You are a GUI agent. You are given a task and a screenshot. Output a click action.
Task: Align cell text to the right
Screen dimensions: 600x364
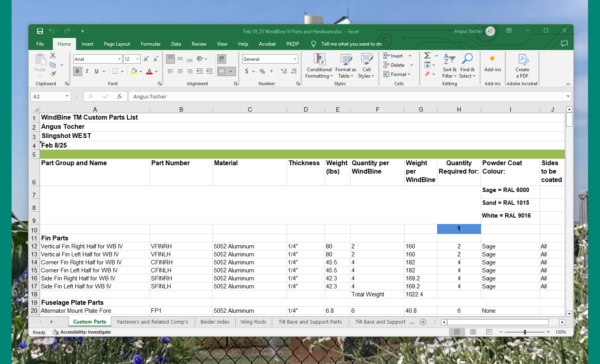[x=190, y=71]
